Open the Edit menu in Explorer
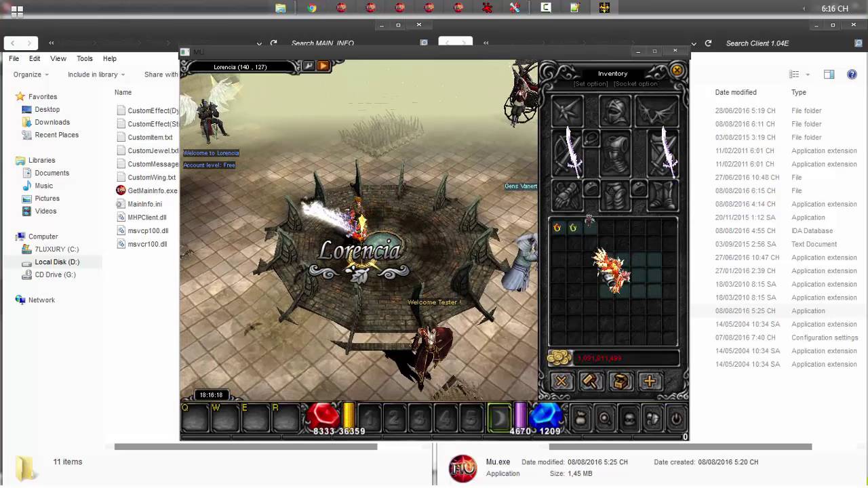The width and height of the screenshot is (868, 488). click(x=35, y=59)
